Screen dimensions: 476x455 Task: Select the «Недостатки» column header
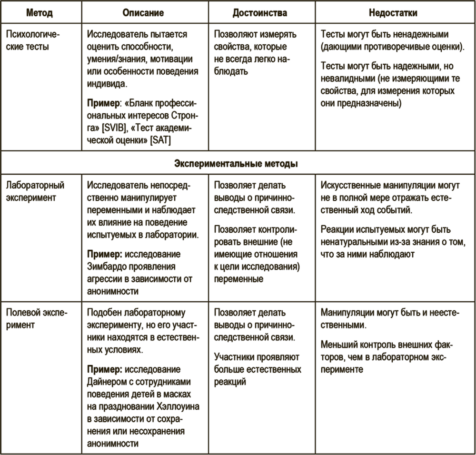click(393, 13)
